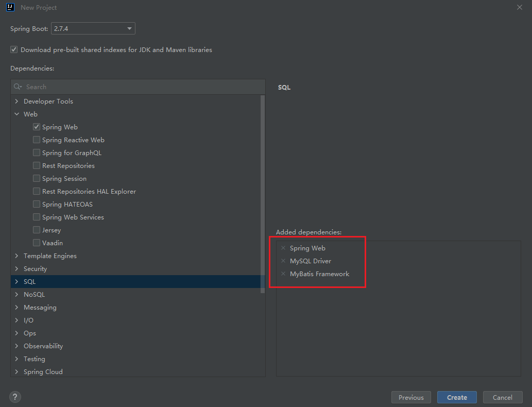Toggle download pre-built shared indexes checkbox

(x=14, y=49)
